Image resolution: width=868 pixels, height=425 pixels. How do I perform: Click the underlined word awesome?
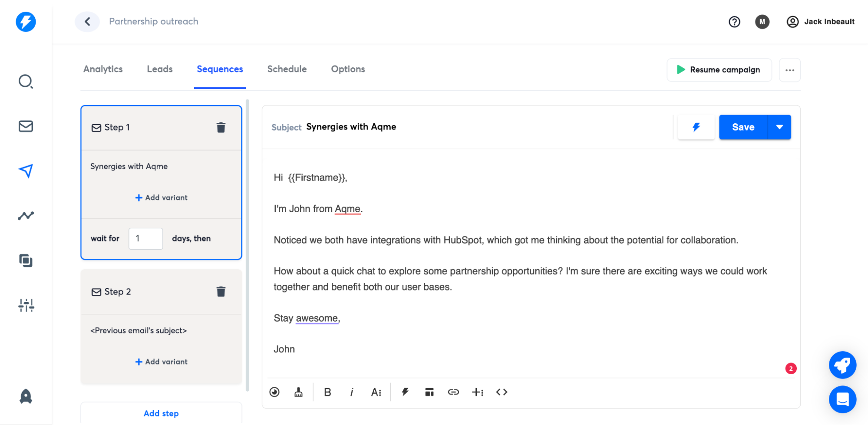click(317, 318)
